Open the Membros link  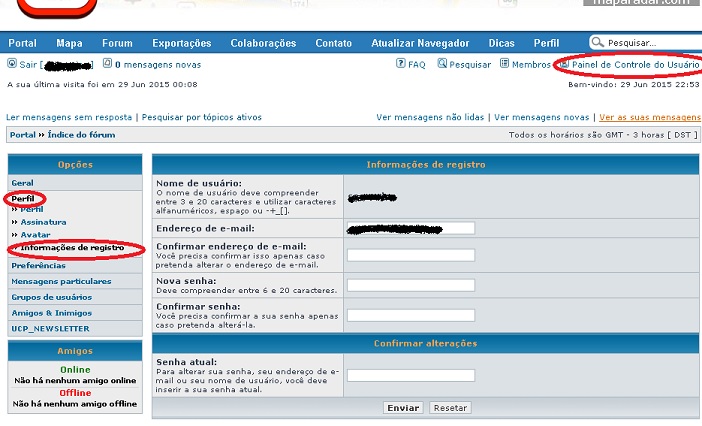(x=531, y=65)
